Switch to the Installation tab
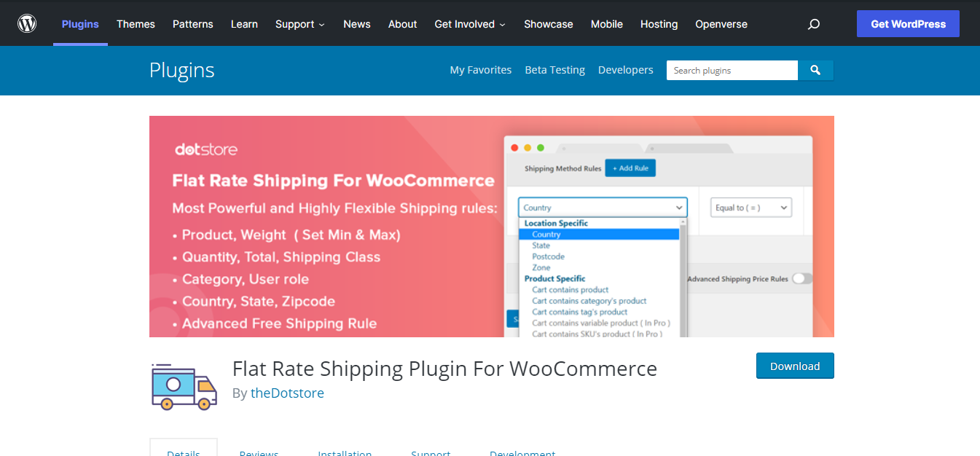The image size is (980, 456). [x=345, y=452]
